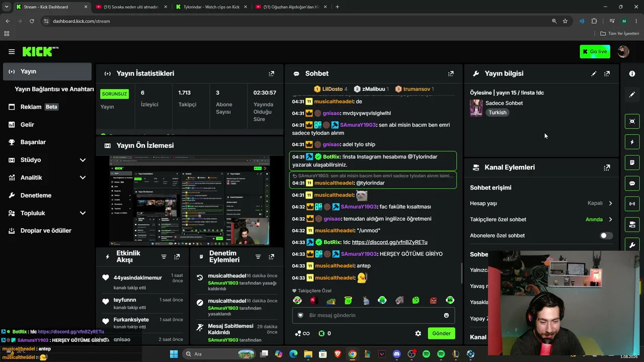Edit stream info with the pencil in Yayın bilgisi header

click(x=594, y=73)
